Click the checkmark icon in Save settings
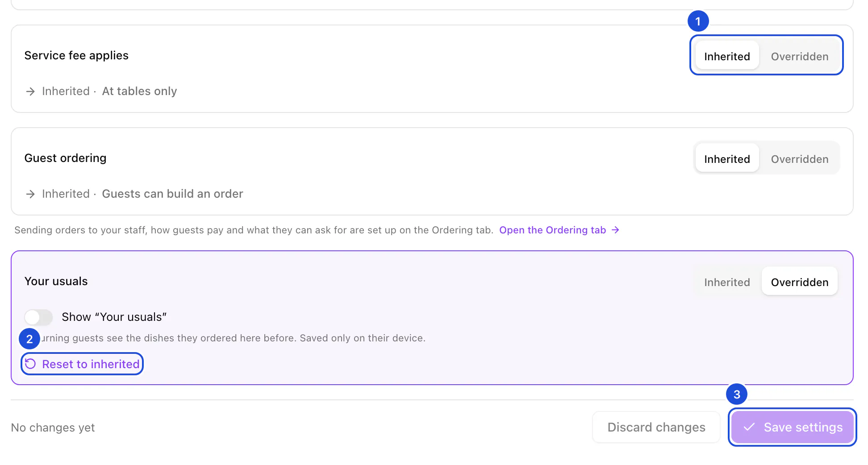 click(x=749, y=427)
